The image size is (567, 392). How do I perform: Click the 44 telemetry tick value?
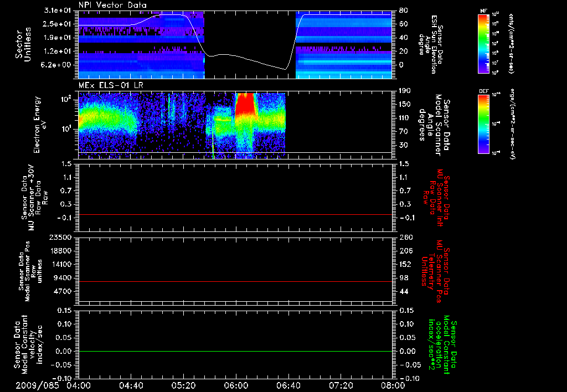[x=403, y=291]
